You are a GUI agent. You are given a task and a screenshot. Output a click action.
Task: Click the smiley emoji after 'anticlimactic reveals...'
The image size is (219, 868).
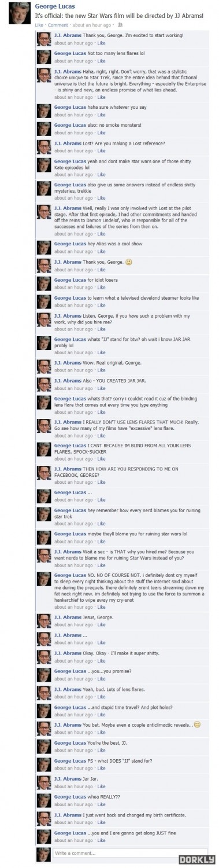click(x=197, y=724)
